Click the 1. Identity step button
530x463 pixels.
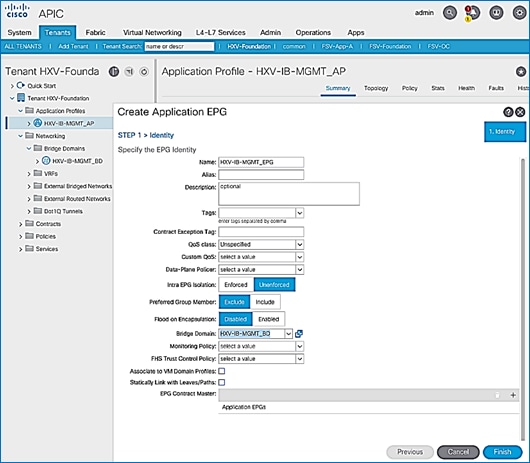tap(505, 131)
